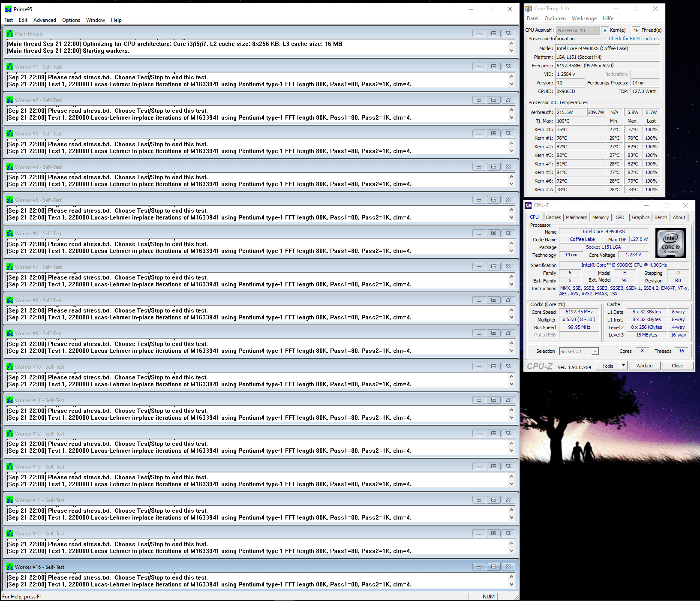The height and width of the screenshot is (601, 700).
Task: Click the Intel Core i9 logo in CPU-Z
Action: pyautogui.click(x=671, y=243)
